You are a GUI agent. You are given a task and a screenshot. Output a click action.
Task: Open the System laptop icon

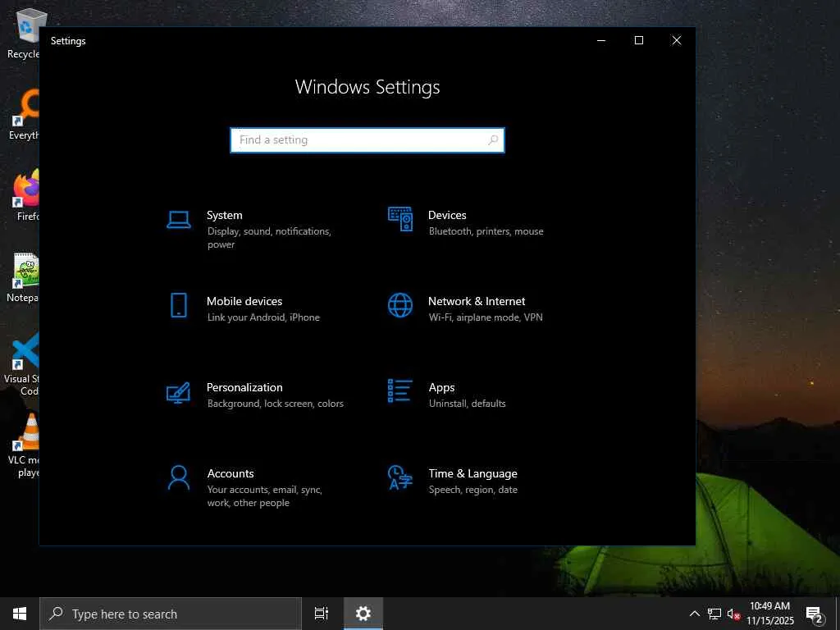[178, 220]
